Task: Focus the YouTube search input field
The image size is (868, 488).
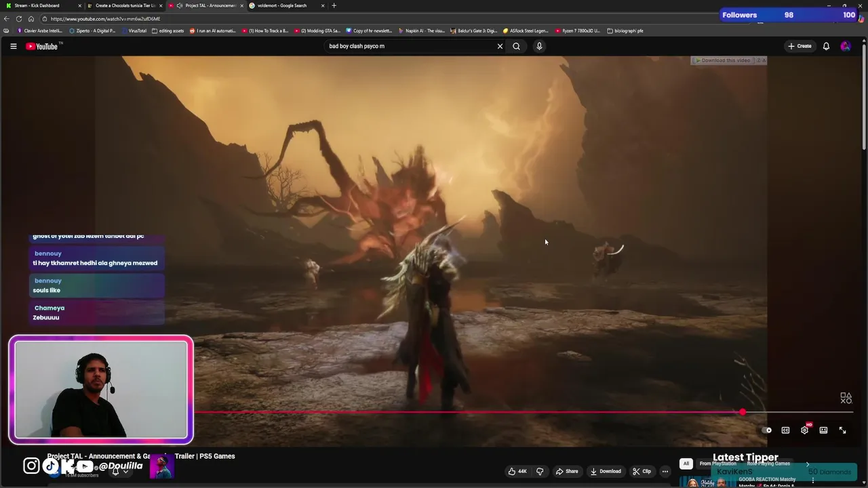Action: pyautogui.click(x=410, y=46)
